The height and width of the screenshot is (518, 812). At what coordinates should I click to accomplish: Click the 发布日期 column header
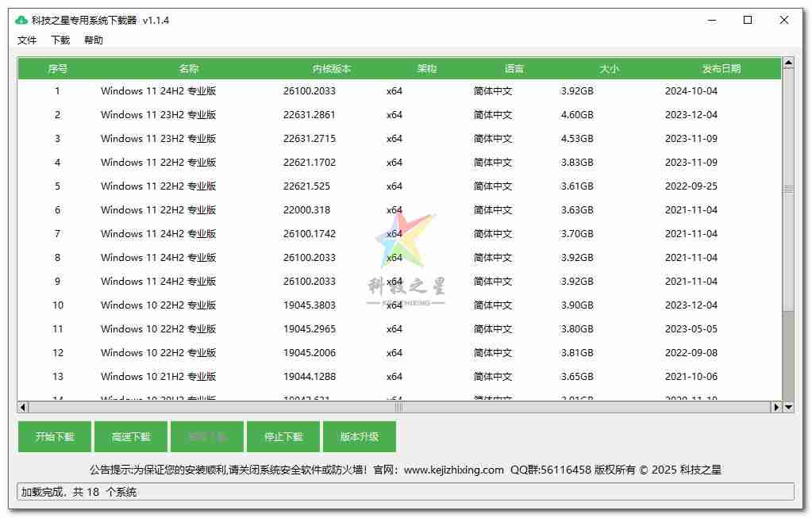click(x=721, y=69)
